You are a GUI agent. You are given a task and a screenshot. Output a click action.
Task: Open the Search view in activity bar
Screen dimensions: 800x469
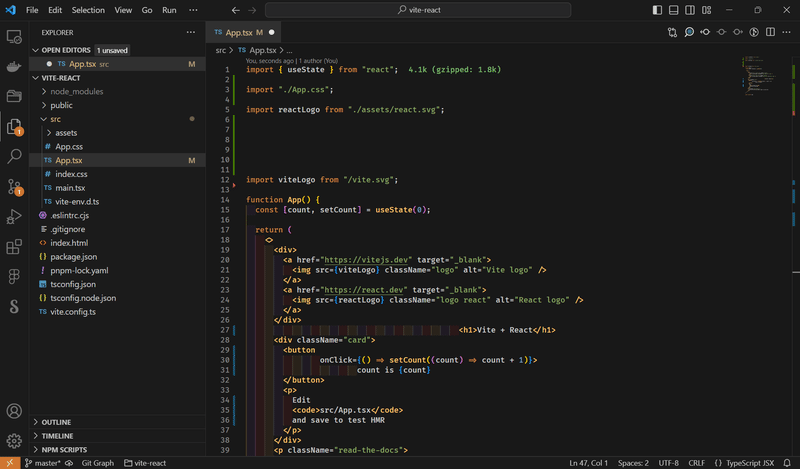point(14,156)
